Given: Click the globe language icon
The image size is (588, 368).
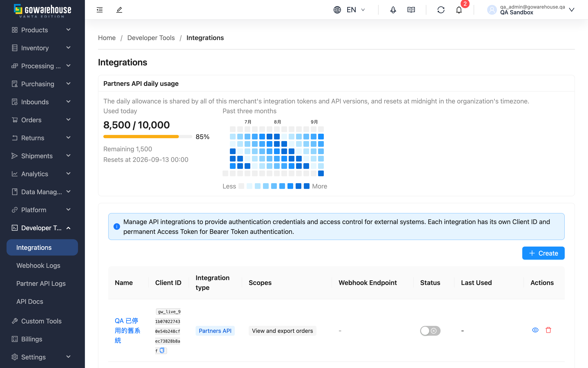Looking at the screenshot, I should pyautogui.click(x=337, y=10).
